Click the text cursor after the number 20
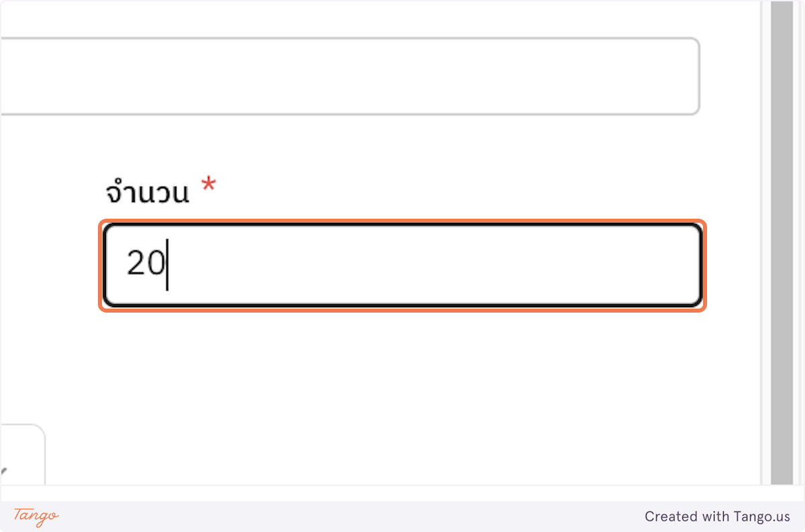Viewport: 805px width, 532px height. [166, 266]
